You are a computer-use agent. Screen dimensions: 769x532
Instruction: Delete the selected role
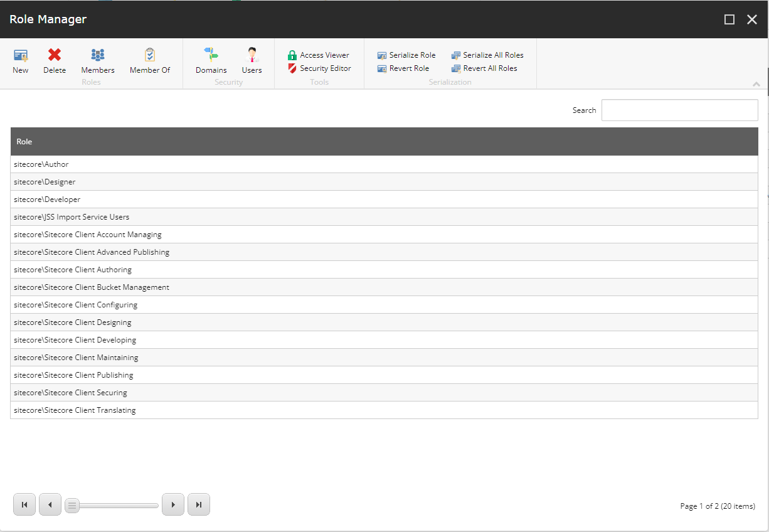click(55, 61)
